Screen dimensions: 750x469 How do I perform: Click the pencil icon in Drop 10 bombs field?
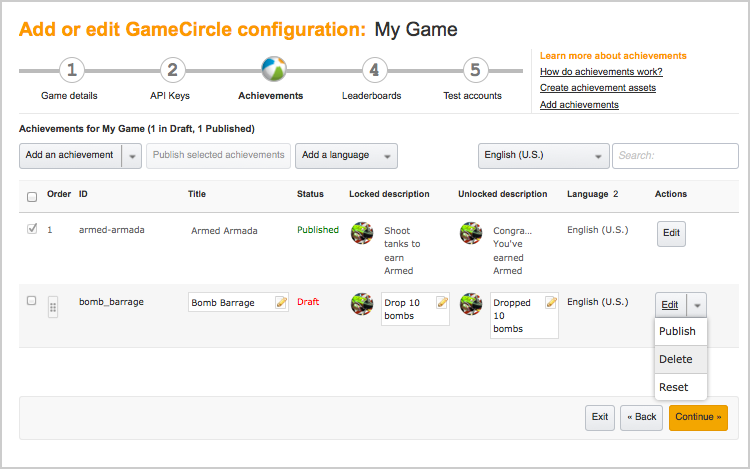pyautogui.click(x=442, y=302)
